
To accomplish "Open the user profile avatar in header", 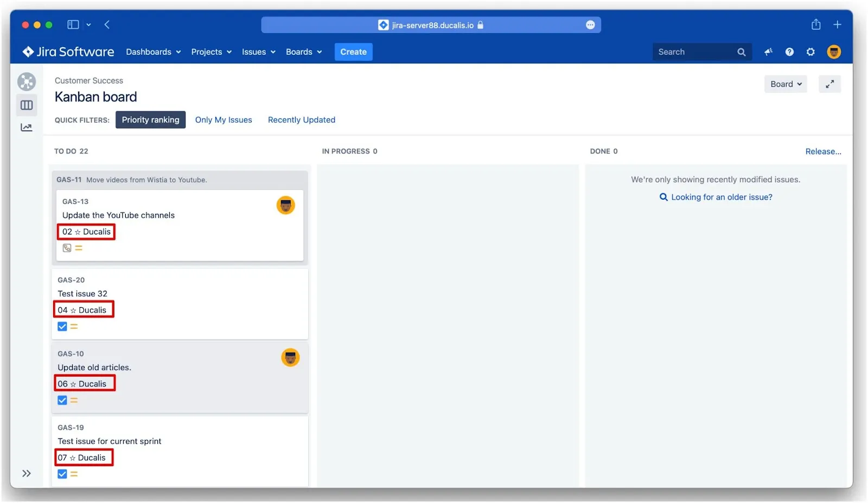I will [834, 52].
